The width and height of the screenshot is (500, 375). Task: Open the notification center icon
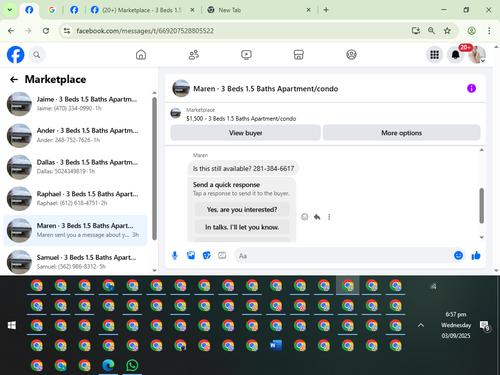click(x=484, y=326)
